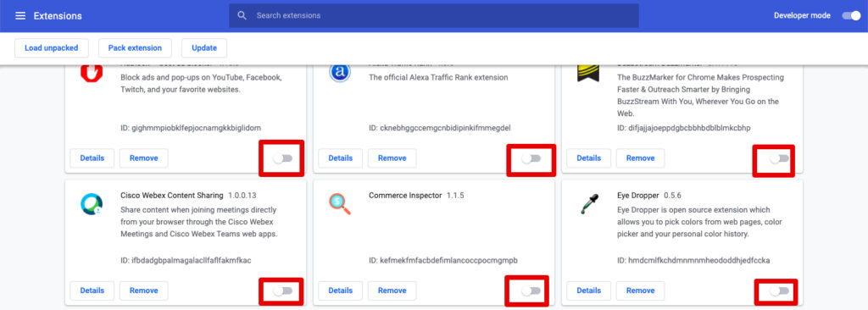Enable Cisco Webex Content Sharing toggle
The width and height of the screenshot is (868, 310).
(282, 291)
